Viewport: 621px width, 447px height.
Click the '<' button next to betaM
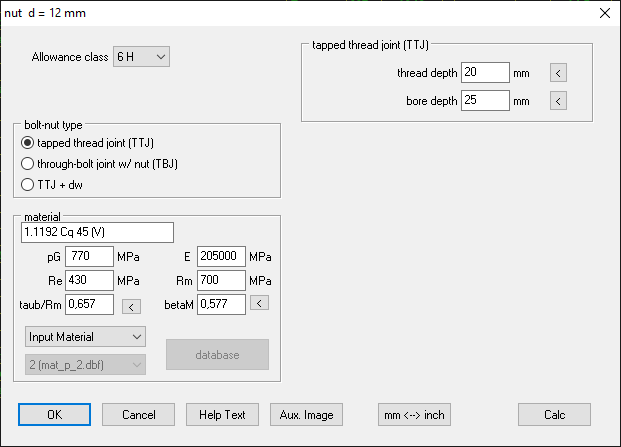pos(259,303)
